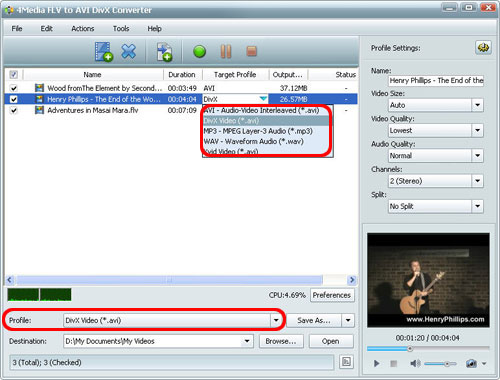The image size is (500, 380).
Task: Choose AVI - Audio-Video Interleaved option
Action: coord(268,110)
